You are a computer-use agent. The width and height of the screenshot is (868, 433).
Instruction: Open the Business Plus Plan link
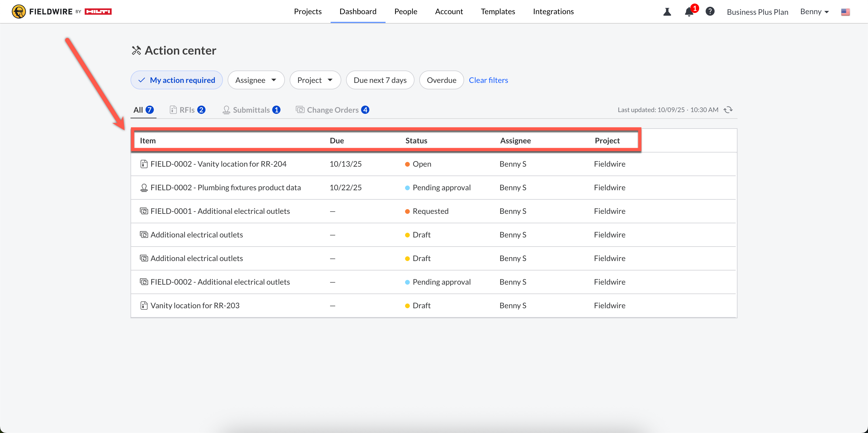(x=757, y=12)
